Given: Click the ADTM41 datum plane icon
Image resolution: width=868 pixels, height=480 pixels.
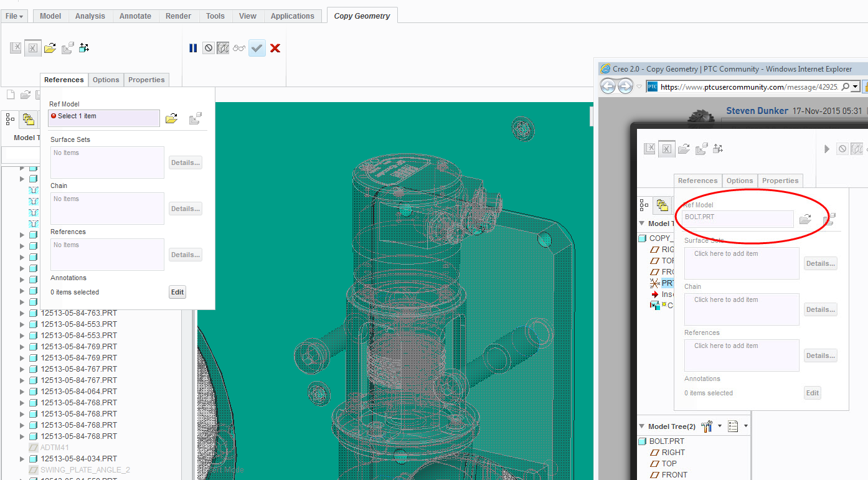Looking at the screenshot, I should pyautogui.click(x=34, y=448).
